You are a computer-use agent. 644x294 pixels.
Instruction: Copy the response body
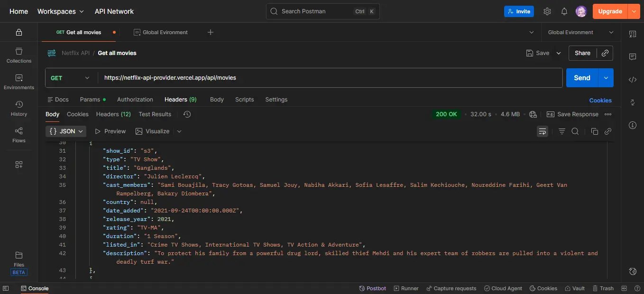tap(595, 131)
